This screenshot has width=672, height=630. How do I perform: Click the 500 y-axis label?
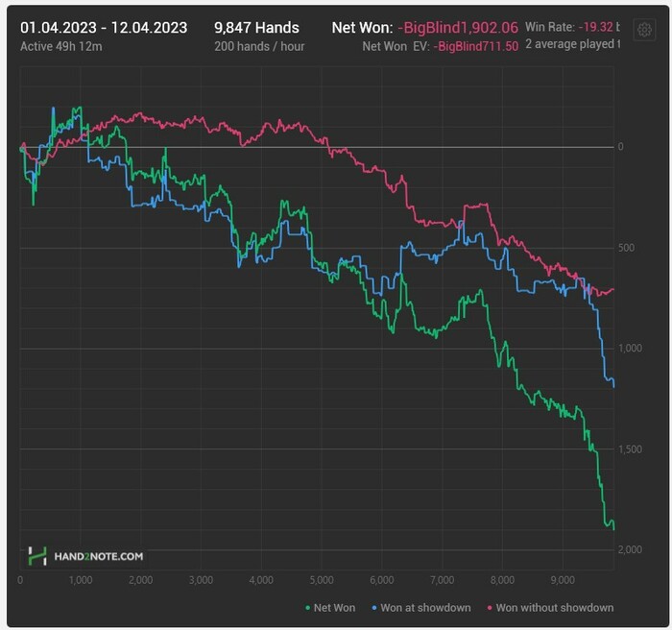click(626, 248)
